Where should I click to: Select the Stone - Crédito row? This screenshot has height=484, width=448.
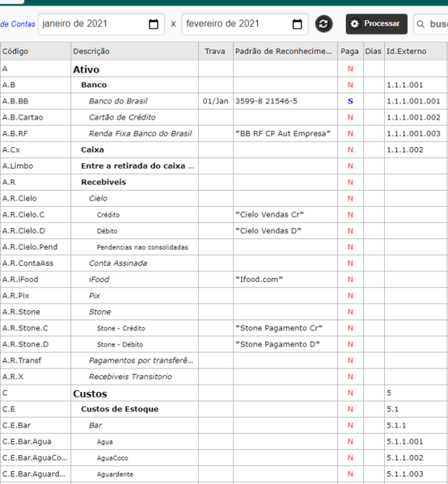tap(223, 328)
